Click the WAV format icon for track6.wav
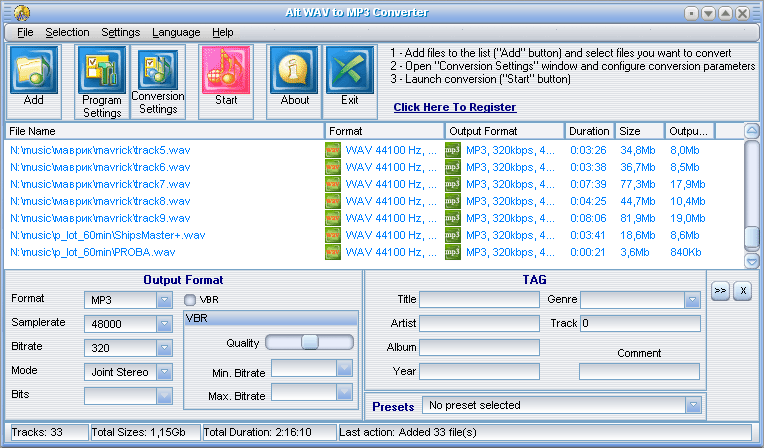This screenshot has height=448, width=764. point(333,167)
